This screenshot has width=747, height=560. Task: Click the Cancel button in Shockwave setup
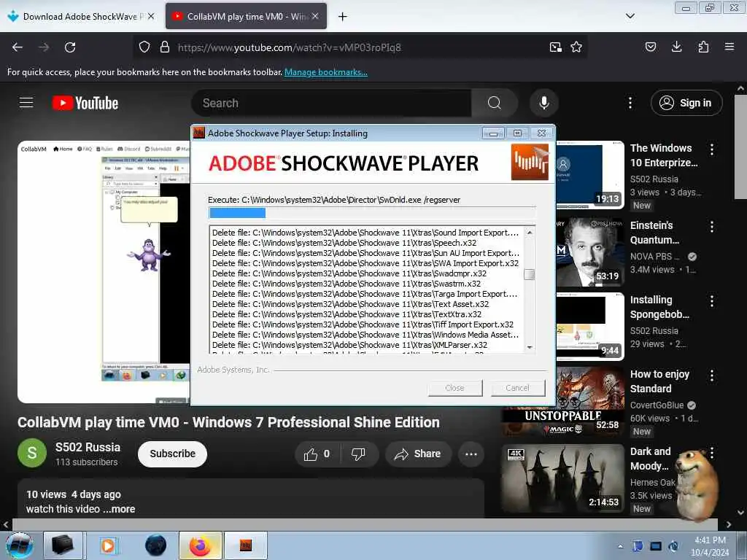coord(518,388)
